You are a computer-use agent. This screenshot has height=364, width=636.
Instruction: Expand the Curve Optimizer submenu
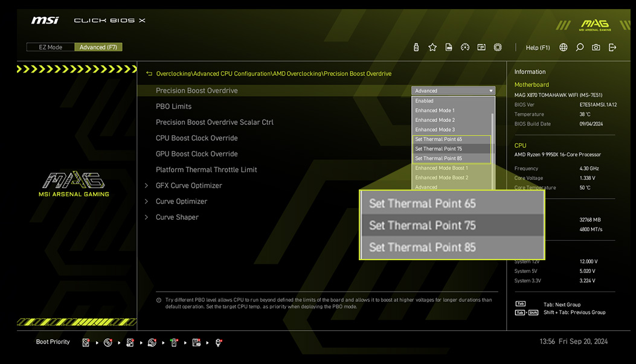coord(181,201)
